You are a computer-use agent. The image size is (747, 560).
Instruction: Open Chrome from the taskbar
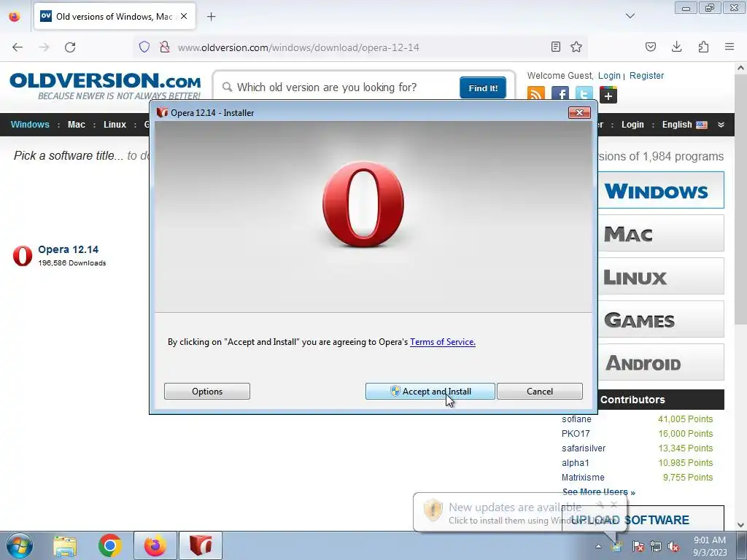(x=110, y=545)
